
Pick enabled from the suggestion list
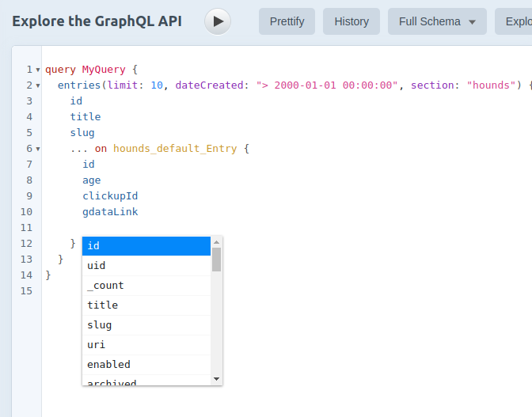tap(146, 365)
